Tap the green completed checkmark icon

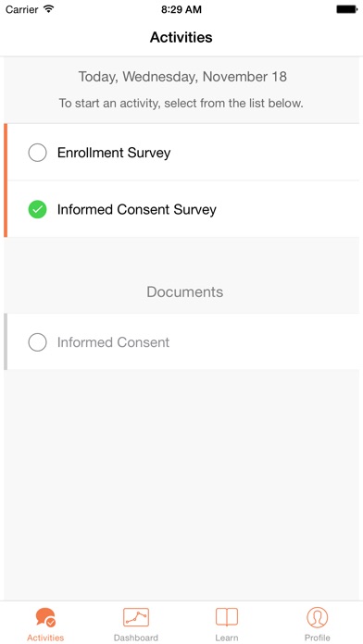click(x=37, y=209)
